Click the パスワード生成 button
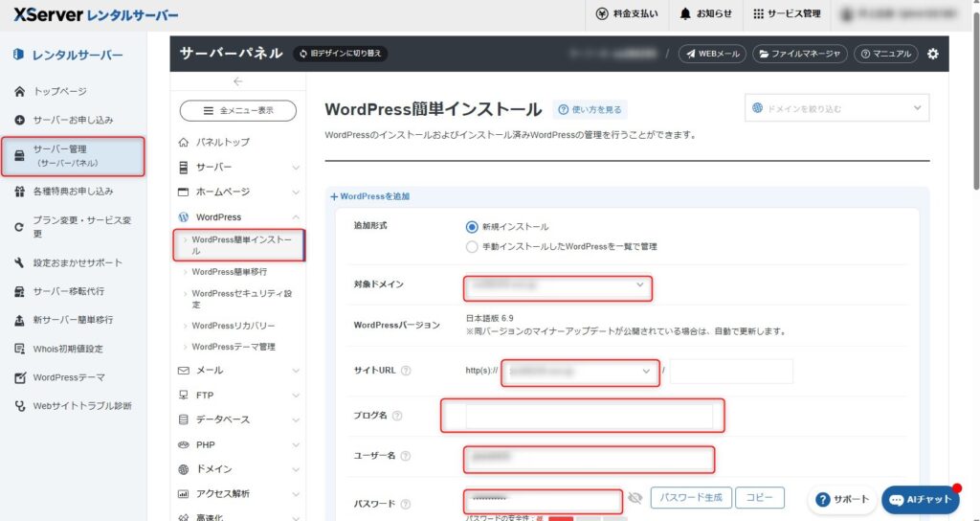 pyautogui.click(x=692, y=498)
